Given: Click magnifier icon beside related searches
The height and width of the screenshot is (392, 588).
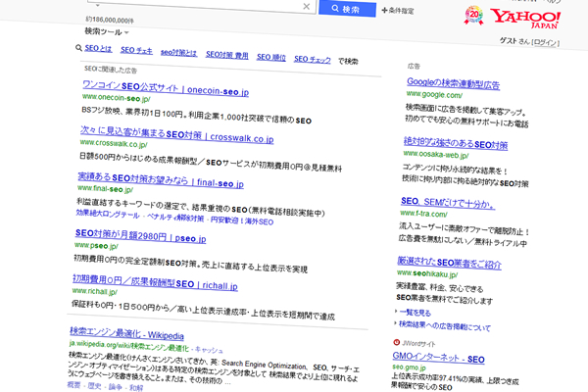Looking at the screenshot, I should 78,48.
